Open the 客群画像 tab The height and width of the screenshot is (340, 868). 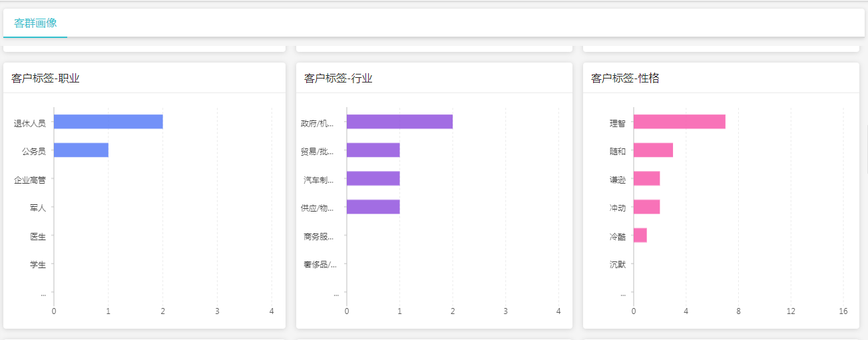tap(35, 23)
